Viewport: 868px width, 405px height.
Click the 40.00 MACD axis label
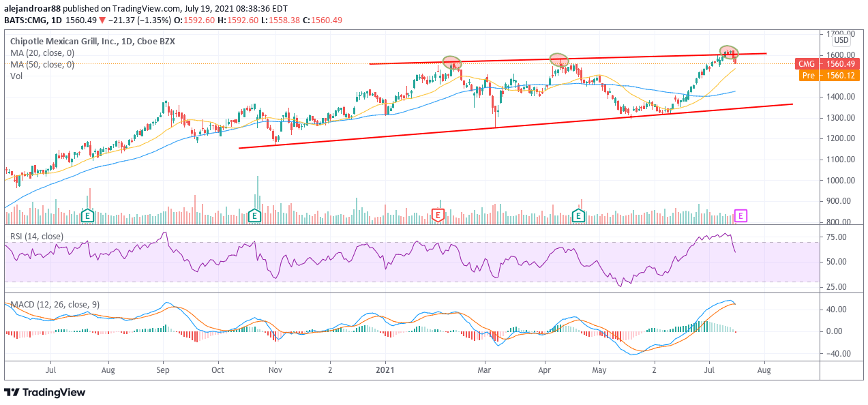[838, 310]
